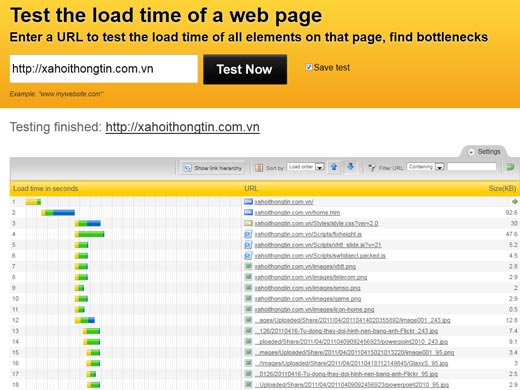Click the Sort by column icon
This screenshot has height=390, width=520.
click(259, 168)
